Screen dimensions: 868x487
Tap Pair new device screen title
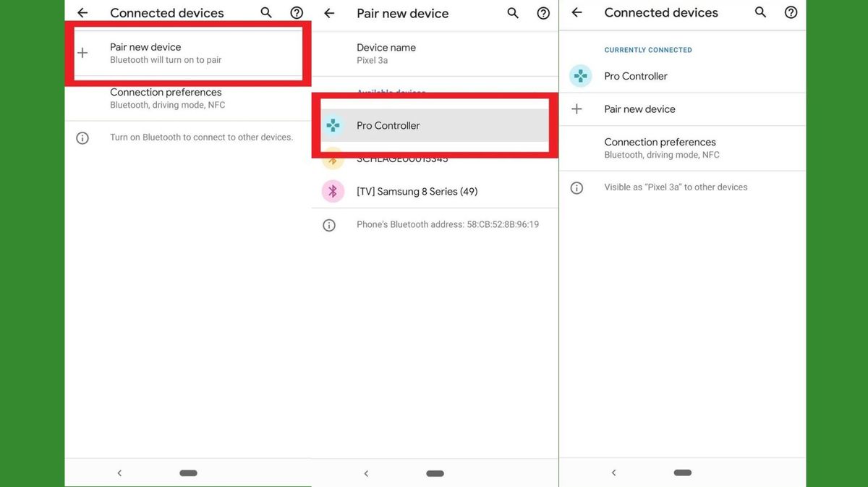coord(403,13)
